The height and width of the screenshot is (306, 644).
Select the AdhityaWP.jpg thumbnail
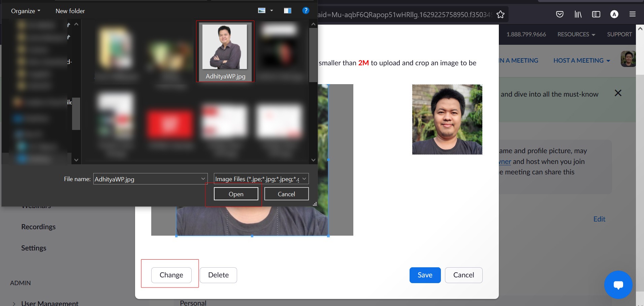pyautogui.click(x=225, y=47)
